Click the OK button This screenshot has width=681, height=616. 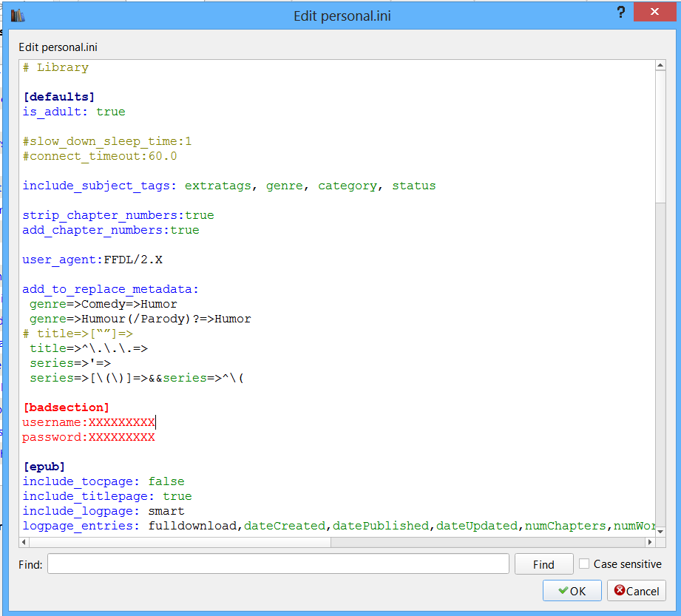[x=572, y=591]
